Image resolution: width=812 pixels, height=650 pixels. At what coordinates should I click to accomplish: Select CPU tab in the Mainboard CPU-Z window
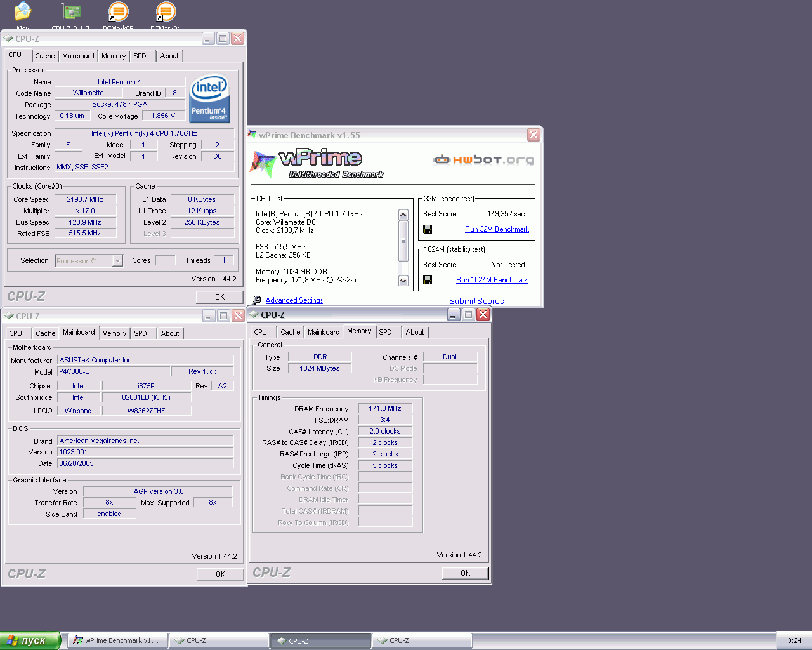(x=16, y=333)
